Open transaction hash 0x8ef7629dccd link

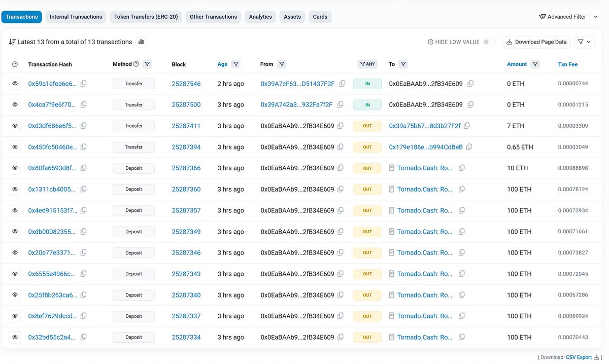click(53, 316)
